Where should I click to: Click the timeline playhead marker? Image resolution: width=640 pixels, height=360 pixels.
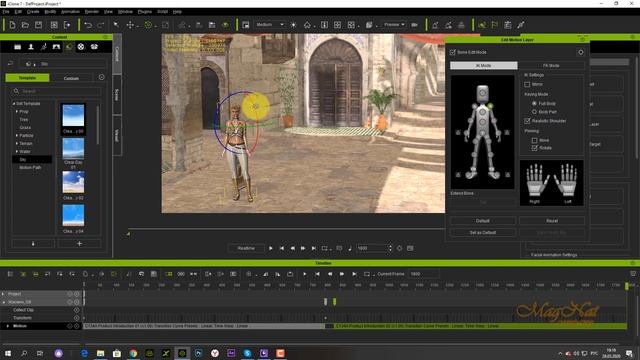click(x=627, y=287)
